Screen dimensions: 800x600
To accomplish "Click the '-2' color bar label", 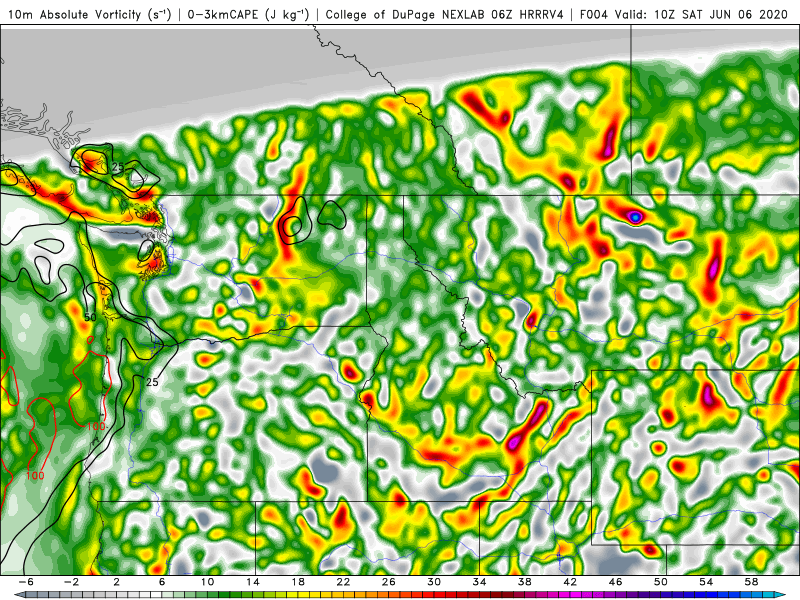I will point(71,582).
